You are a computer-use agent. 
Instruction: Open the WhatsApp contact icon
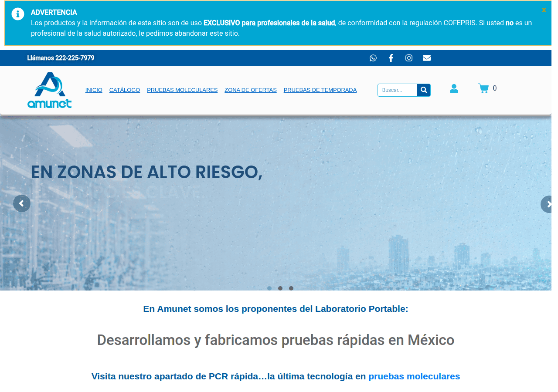coord(373,58)
